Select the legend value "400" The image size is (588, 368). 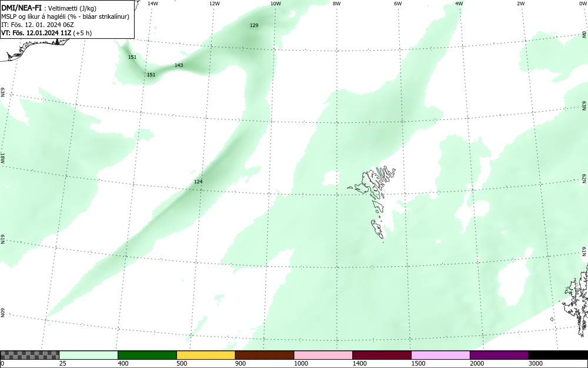tap(123, 363)
